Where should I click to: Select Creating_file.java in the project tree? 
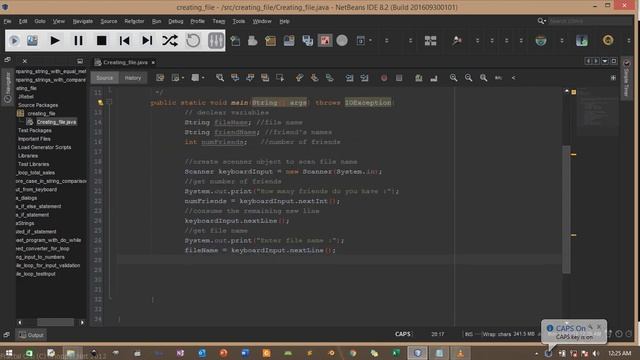tap(56, 122)
